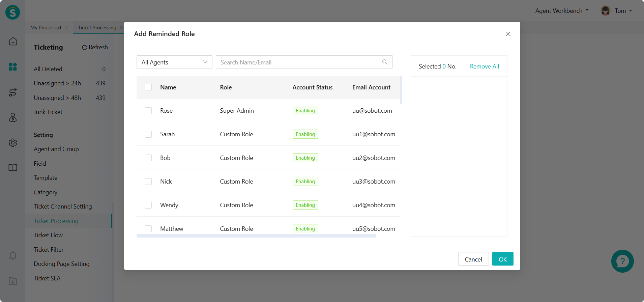Click the name Wendy in the table

coord(169,205)
